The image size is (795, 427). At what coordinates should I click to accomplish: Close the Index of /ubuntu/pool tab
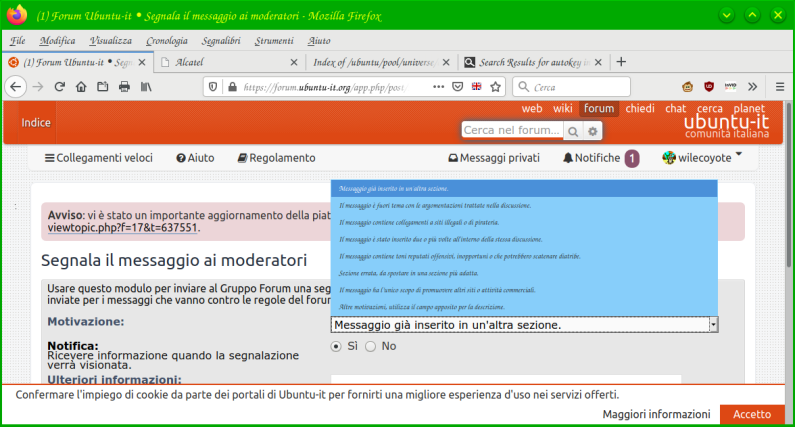446,62
